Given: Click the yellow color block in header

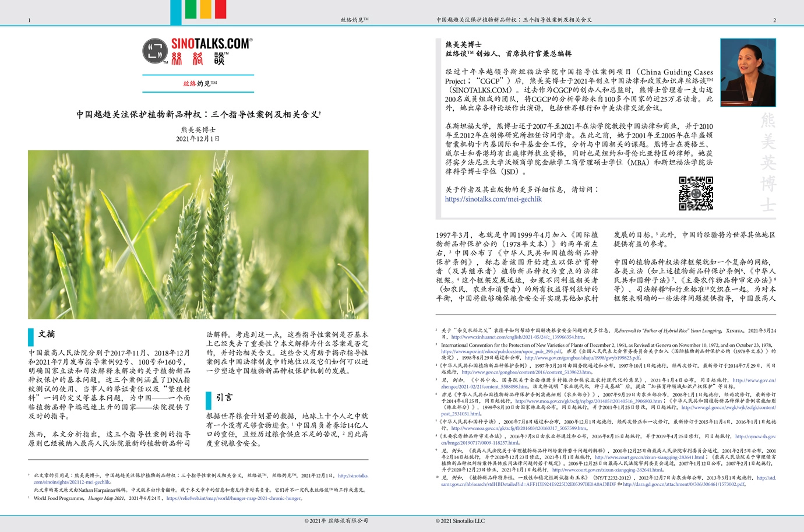Looking at the screenshot, I should coord(205,9).
